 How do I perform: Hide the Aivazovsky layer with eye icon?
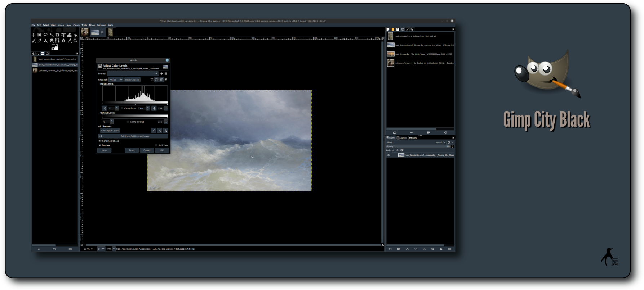click(388, 155)
